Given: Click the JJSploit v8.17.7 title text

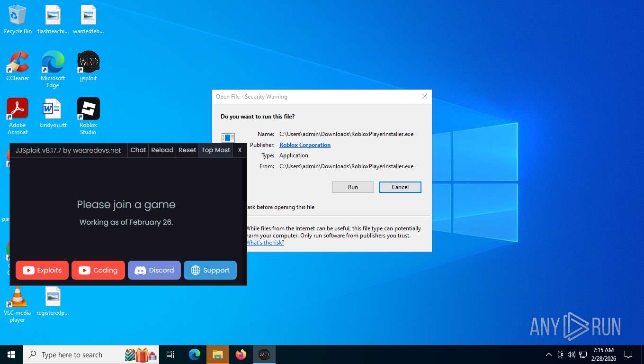Looking at the screenshot, I should pos(68,150).
